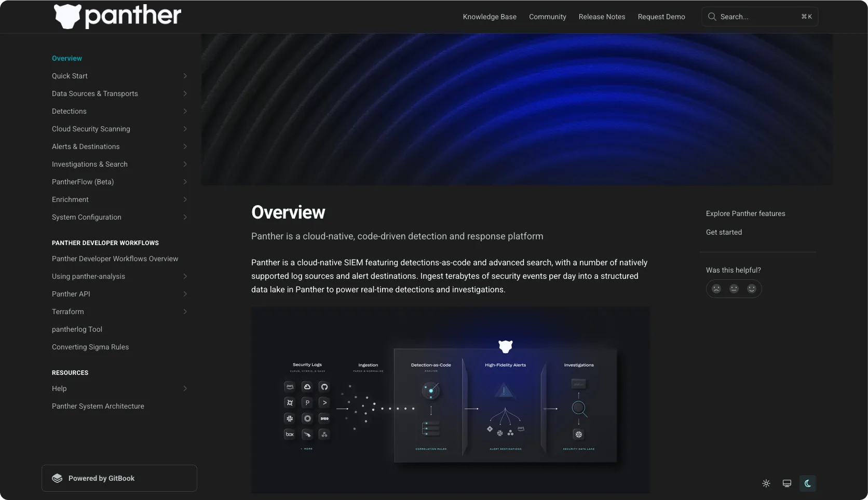
Task: Open Converting Sigma Rules page
Action: [x=90, y=347]
